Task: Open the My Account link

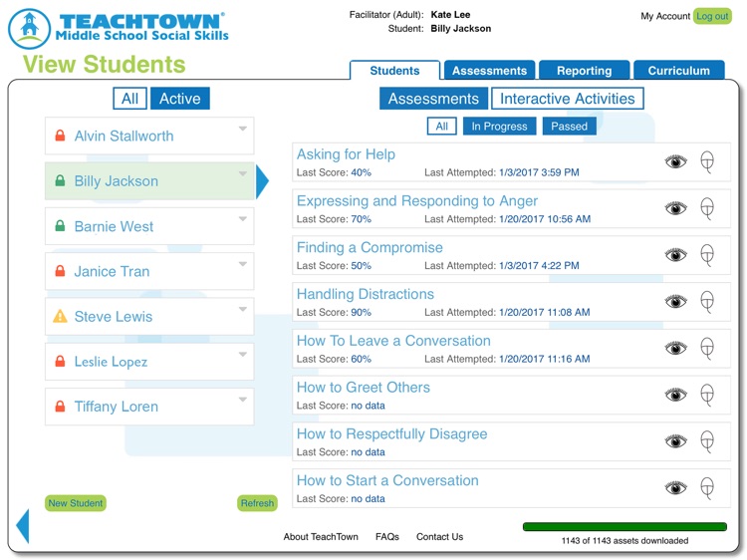Action: click(665, 16)
